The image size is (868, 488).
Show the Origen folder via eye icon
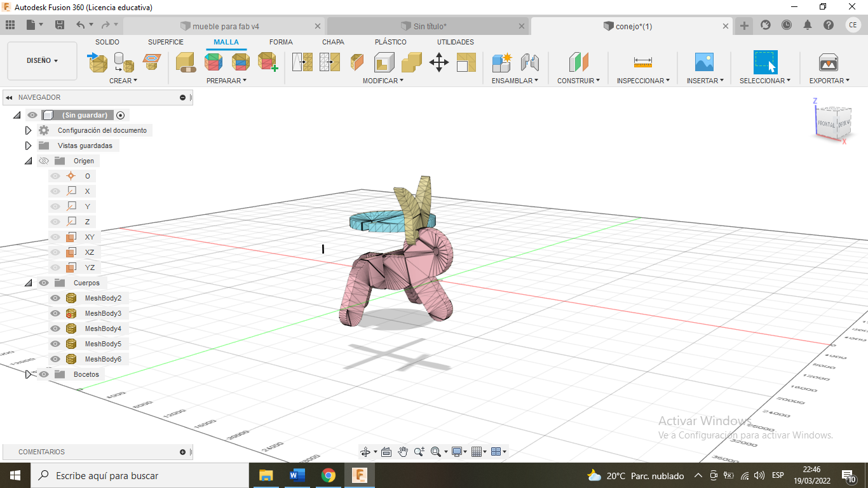44,161
